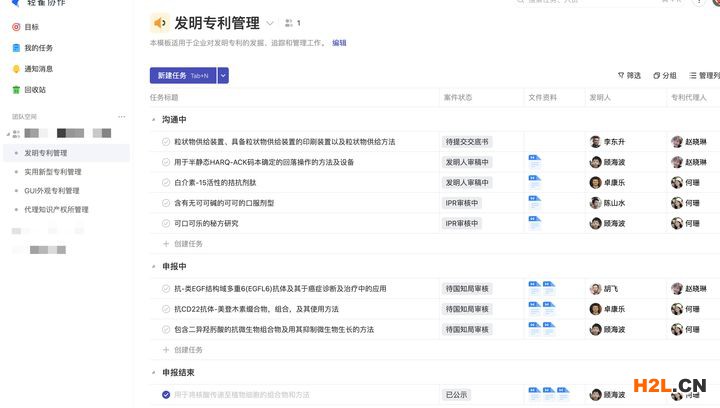
Task: Open second file of 抗CD22抗体 task
Action: [x=549, y=309]
